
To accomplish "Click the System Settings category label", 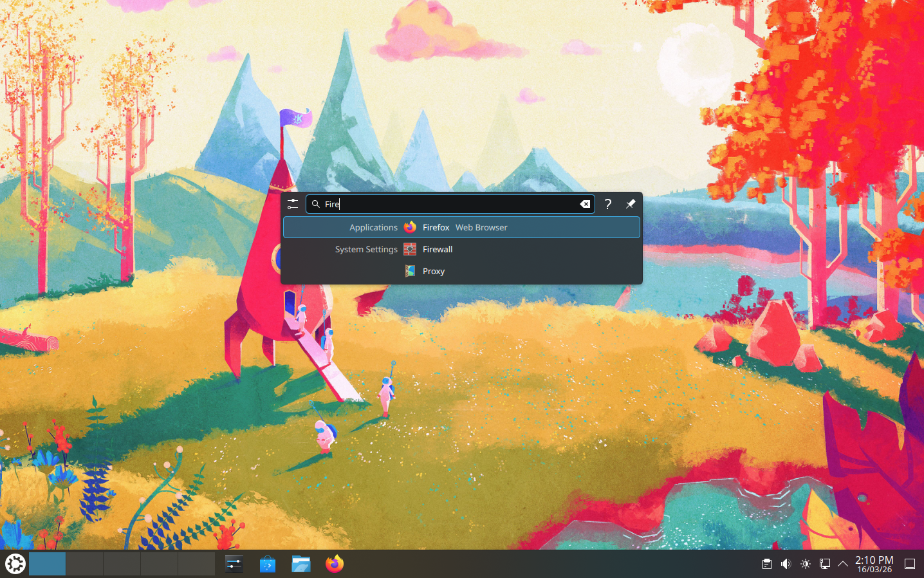I will (366, 249).
